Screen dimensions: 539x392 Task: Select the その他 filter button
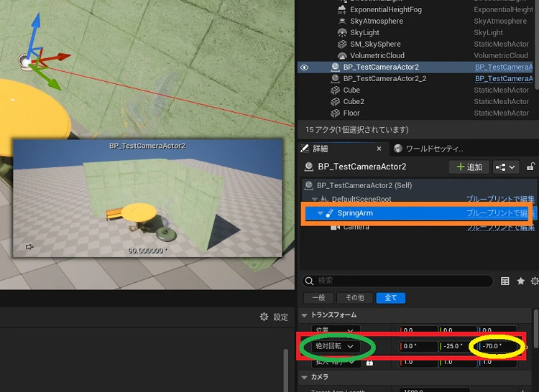(x=355, y=298)
